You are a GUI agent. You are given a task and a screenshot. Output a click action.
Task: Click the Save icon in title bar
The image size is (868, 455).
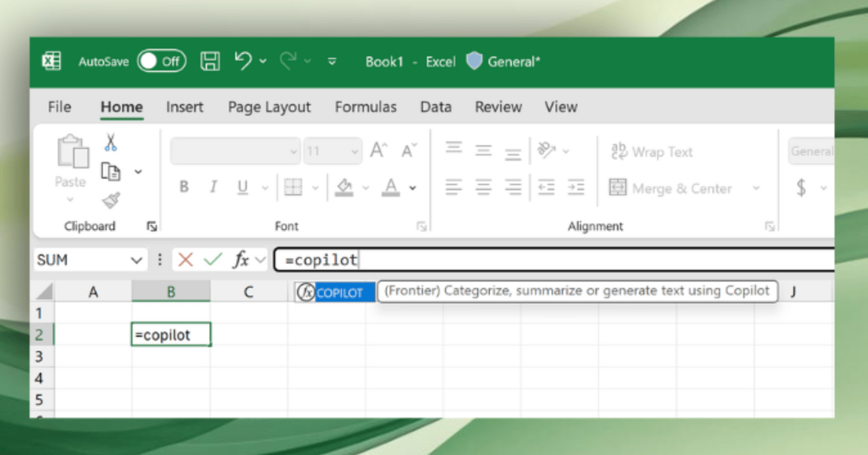tap(210, 62)
